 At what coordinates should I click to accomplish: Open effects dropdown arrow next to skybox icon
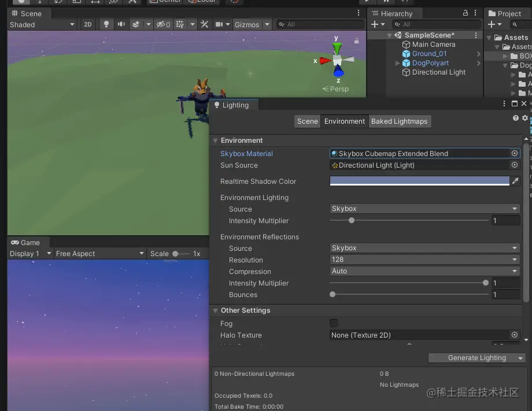148,24
